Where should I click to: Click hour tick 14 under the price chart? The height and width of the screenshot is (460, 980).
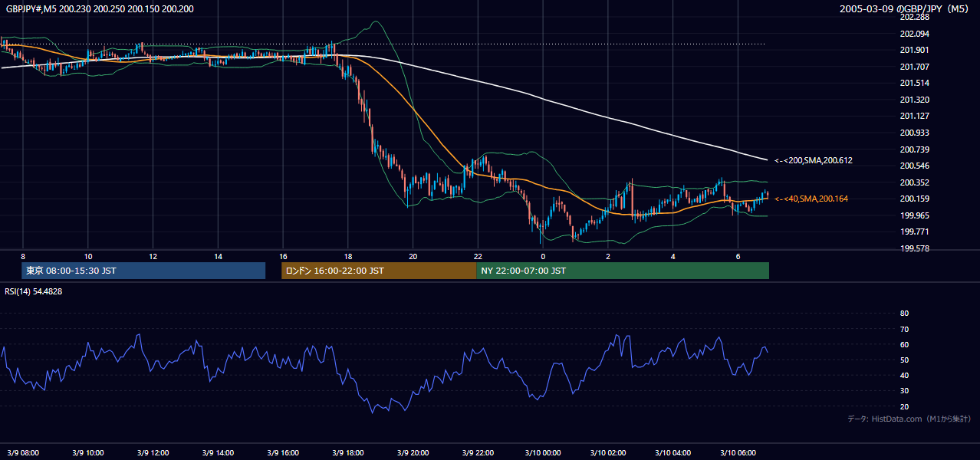(219, 256)
